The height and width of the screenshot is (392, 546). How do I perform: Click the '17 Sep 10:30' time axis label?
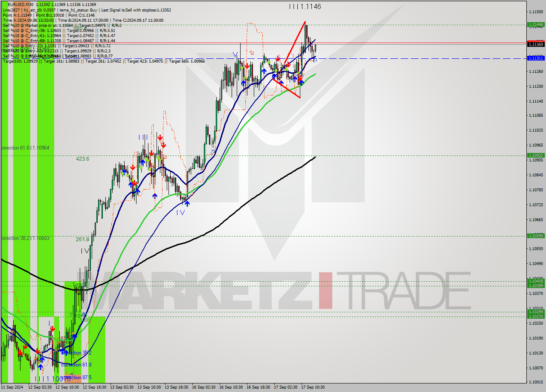[313, 387]
